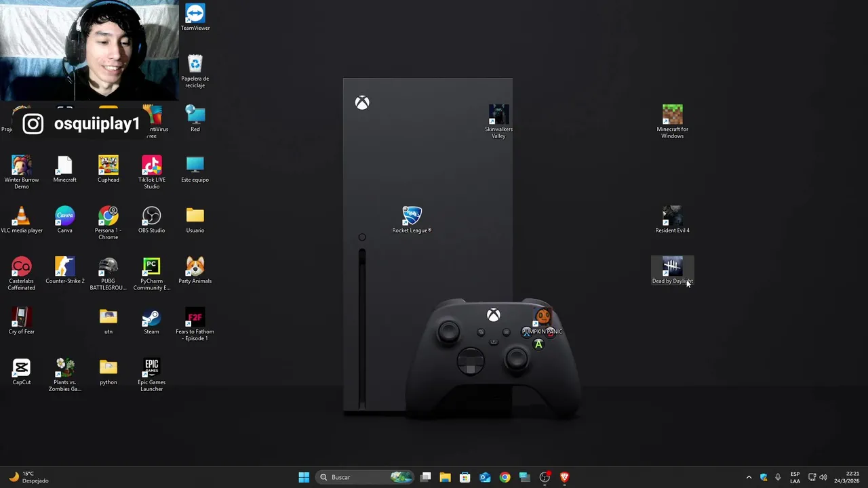Image resolution: width=868 pixels, height=488 pixels.
Task: Open the Cry of Fear shortcut
Action: pyautogui.click(x=22, y=321)
